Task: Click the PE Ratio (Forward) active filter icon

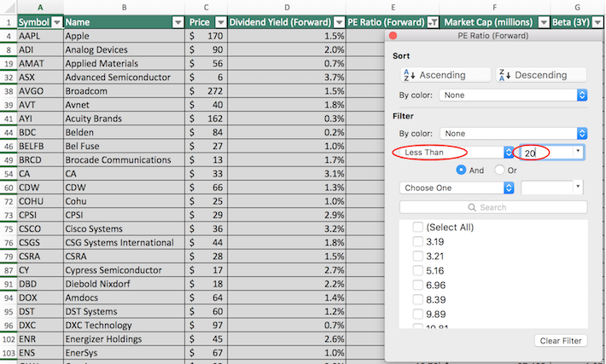Action: [x=433, y=22]
